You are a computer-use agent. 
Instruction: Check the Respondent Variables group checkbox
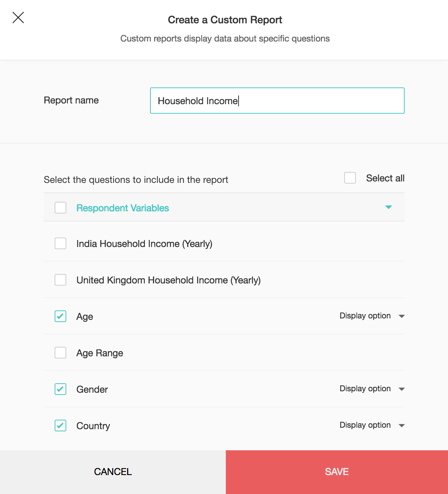60,208
